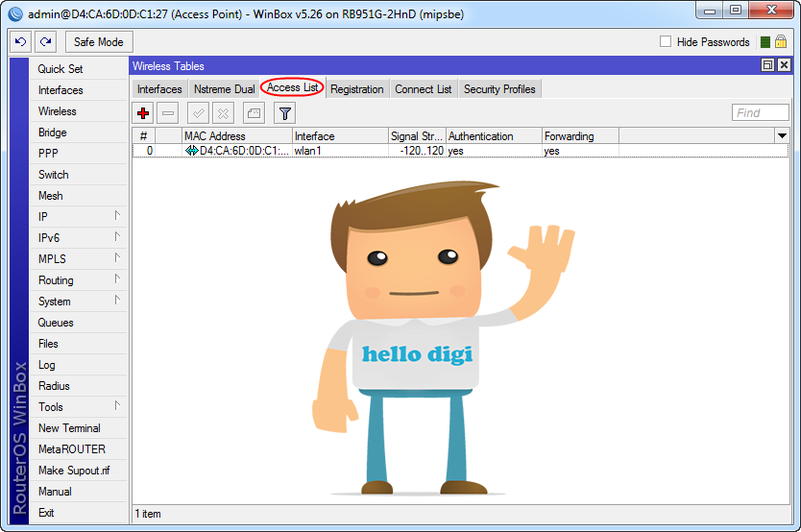
Task: Expand the Routing submenu
Action: 117,278
